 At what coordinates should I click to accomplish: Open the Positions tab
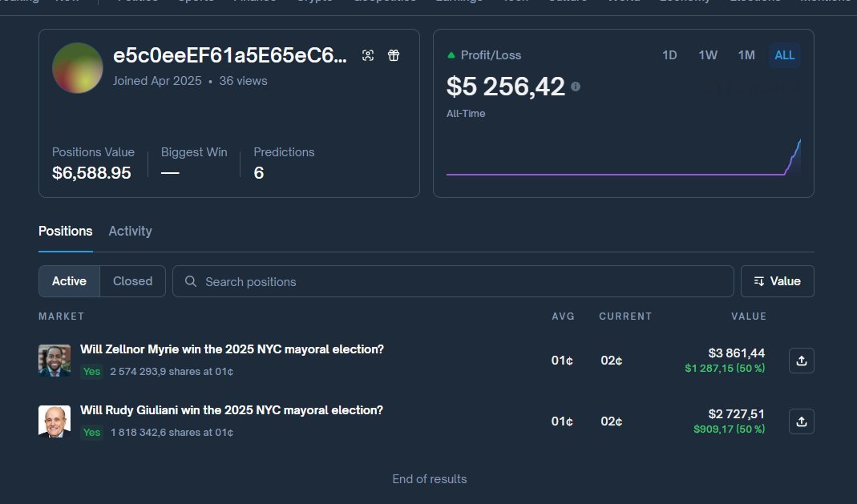[65, 231]
